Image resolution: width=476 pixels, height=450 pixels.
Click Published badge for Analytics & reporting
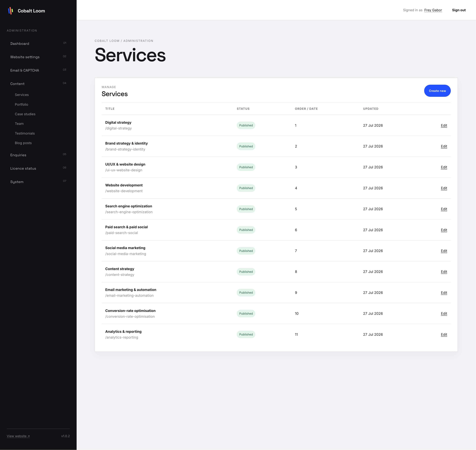pyautogui.click(x=246, y=335)
